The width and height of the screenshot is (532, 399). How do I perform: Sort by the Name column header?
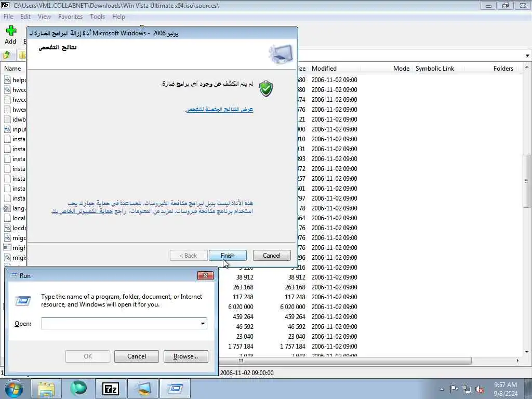[x=12, y=68]
